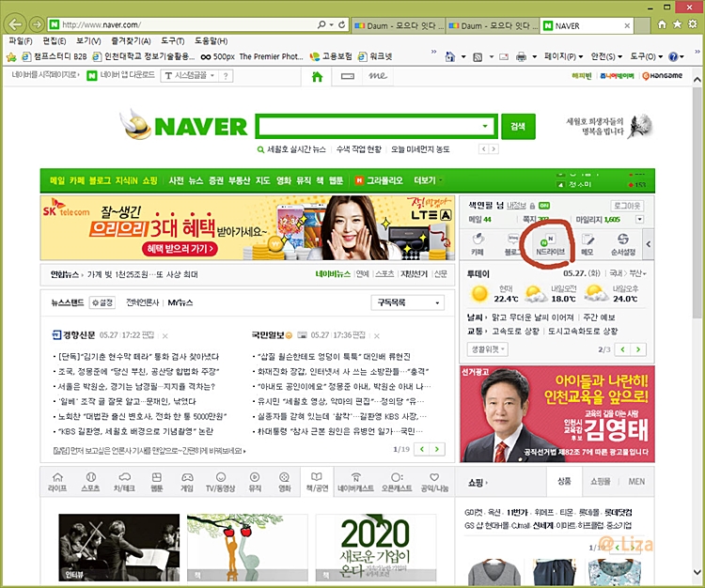705x588 pixels.
Task: Open the search box autocomplete dropdown arrow
Action: [485, 126]
